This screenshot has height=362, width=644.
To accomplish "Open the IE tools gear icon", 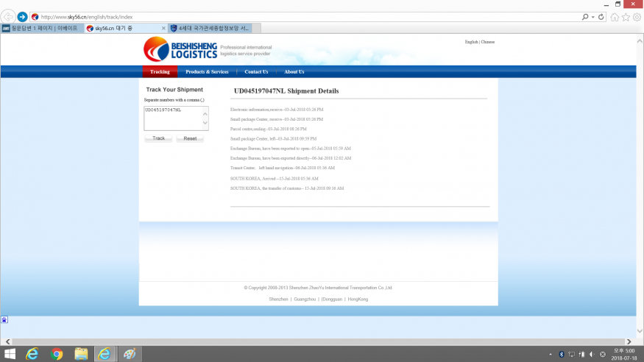I will click(x=636, y=17).
